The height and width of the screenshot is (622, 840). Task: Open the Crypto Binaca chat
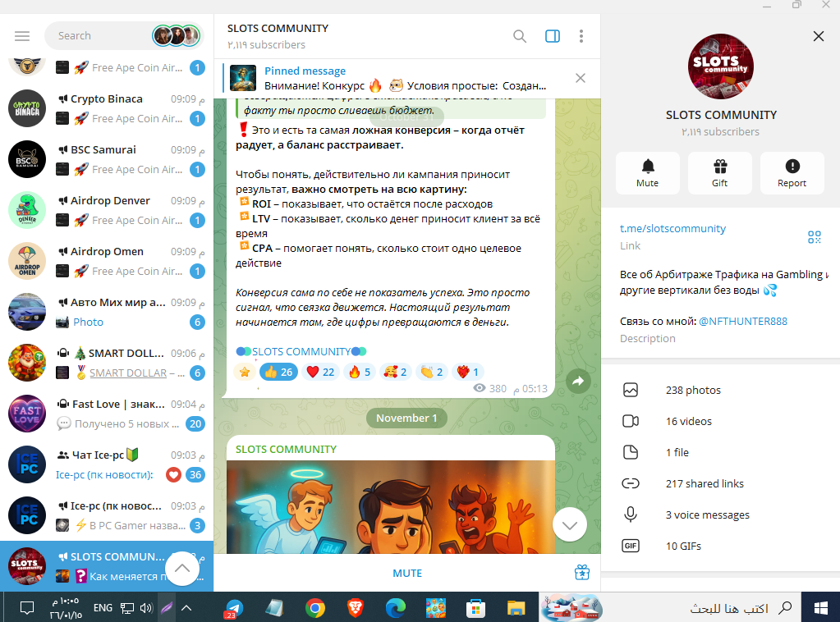(x=107, y=108)
